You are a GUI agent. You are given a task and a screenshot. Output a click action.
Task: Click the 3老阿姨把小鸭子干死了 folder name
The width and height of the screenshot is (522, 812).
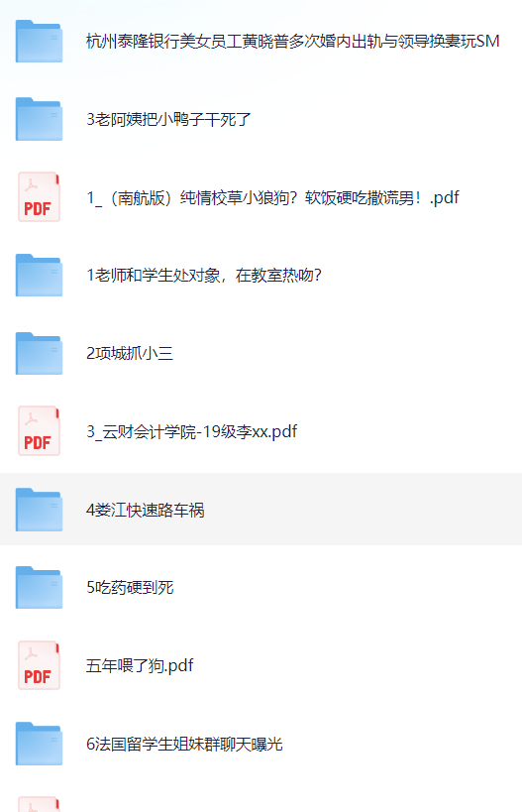[x=168, y=119]
